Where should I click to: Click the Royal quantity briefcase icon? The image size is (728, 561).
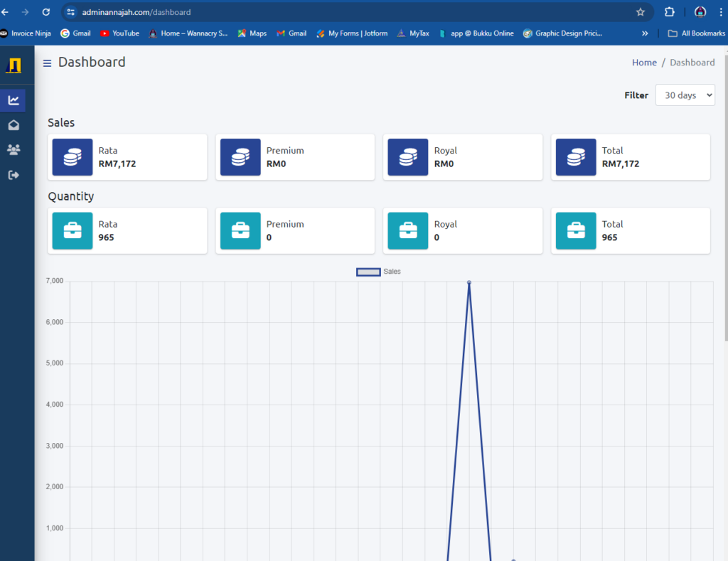click(x=408, y=231)
